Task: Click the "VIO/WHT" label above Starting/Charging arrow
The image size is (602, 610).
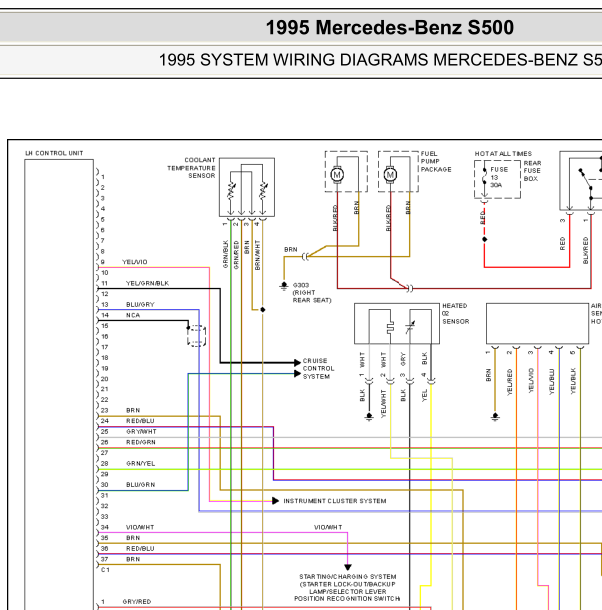Action: point(328,528)
